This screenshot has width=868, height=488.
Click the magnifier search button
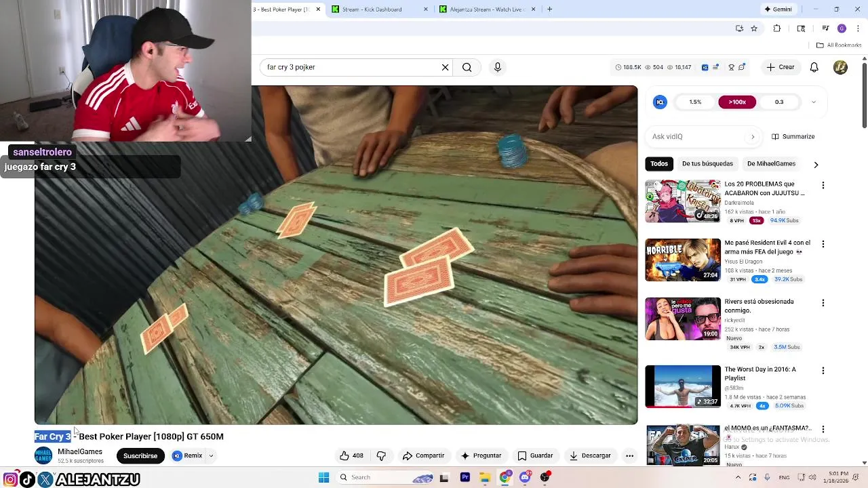(467, 67)
